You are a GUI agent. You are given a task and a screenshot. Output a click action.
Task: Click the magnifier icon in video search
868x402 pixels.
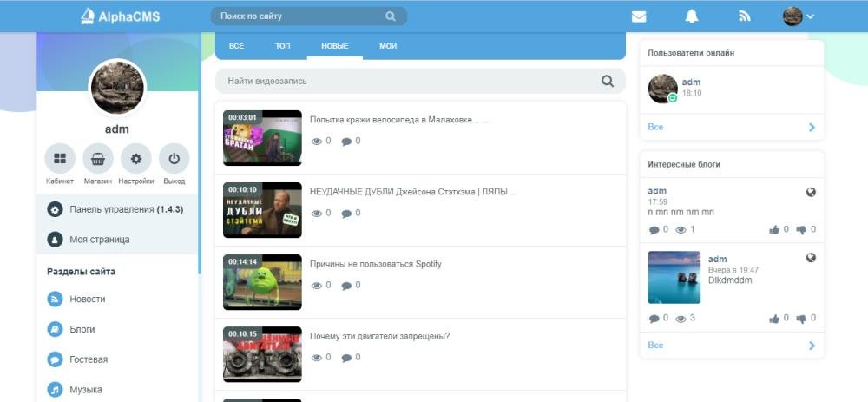click(x=608, y=81)
